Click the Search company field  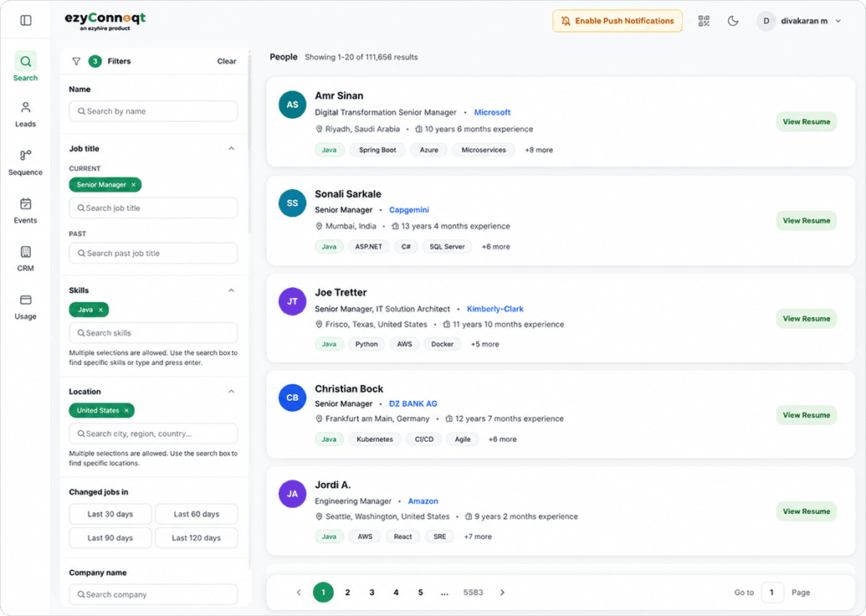[154, 594]
